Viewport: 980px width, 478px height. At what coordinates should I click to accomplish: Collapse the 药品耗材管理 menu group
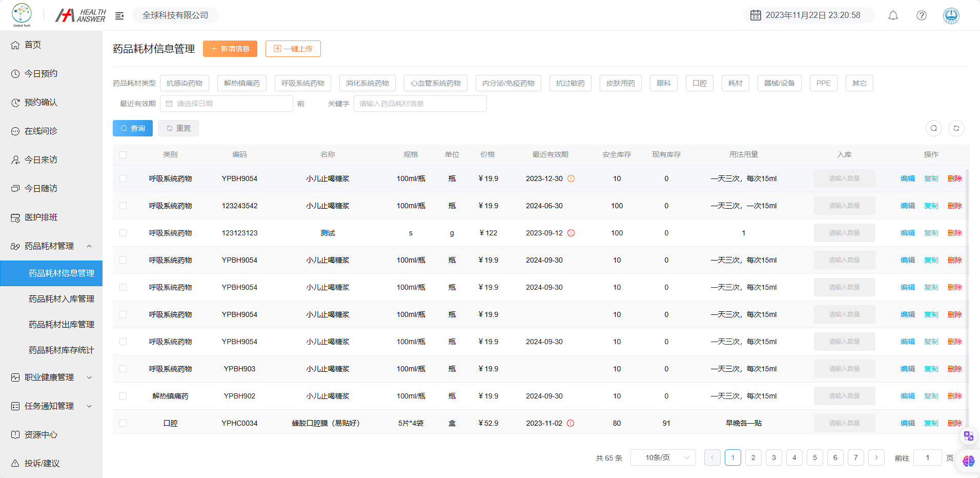click(51, 246)
